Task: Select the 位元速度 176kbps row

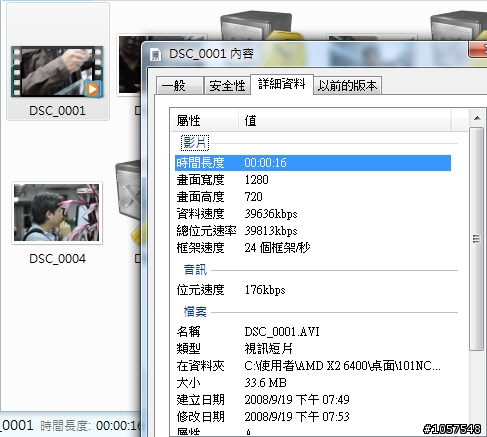Action: pyautogui.click(x=313, y=290)
